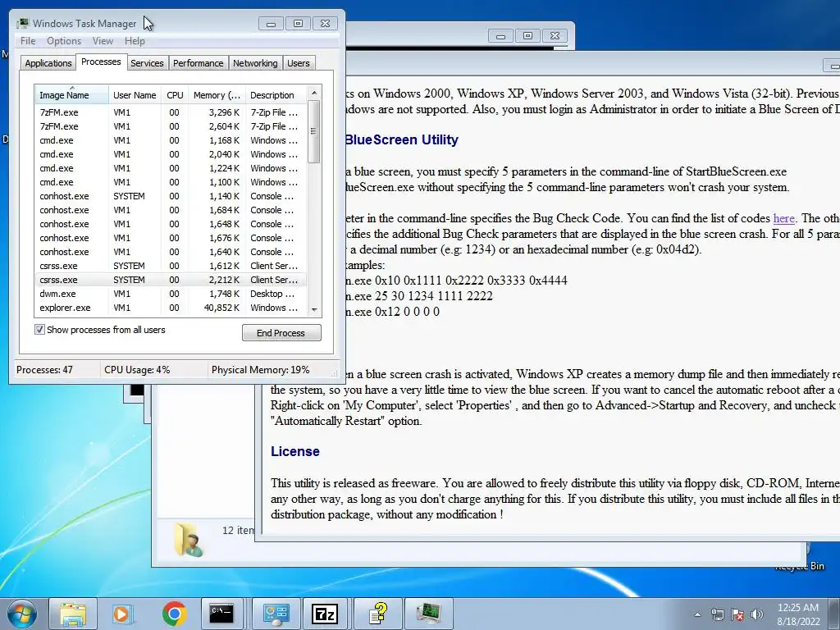Select the csrss.exe row with 1,612 K
Viewport: 840px width, 630px height.
pos(171,266)
